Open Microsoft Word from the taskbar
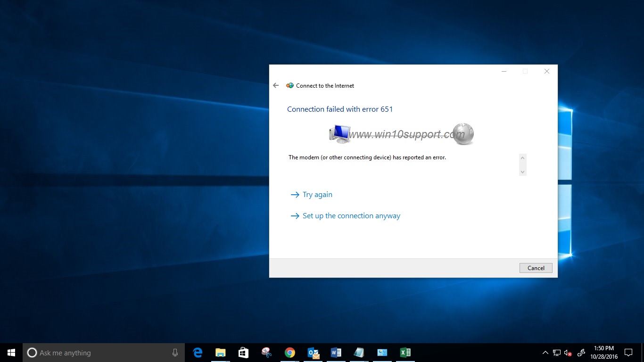This screenshot has width=644, height=362. pos(336,353)
